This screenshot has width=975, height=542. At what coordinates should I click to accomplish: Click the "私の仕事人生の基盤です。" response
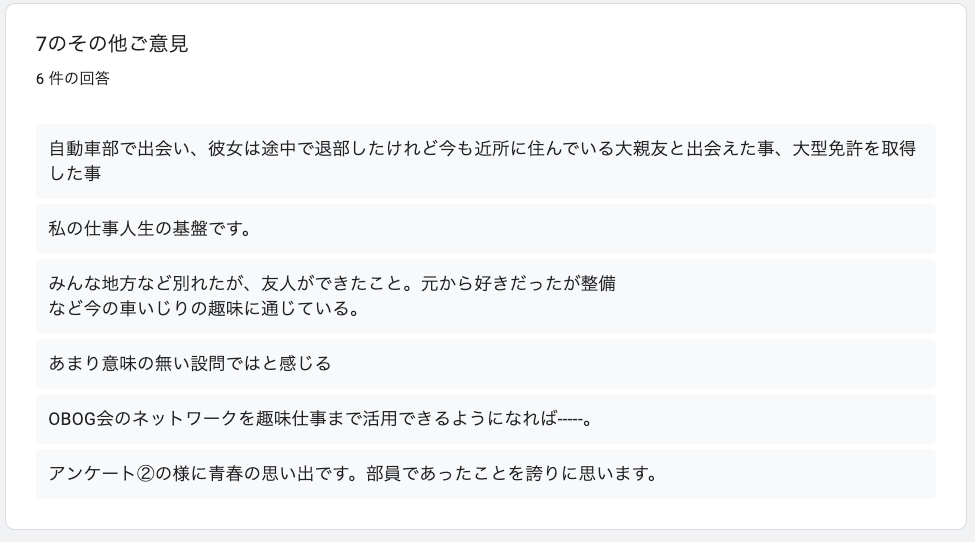point(150,229)
